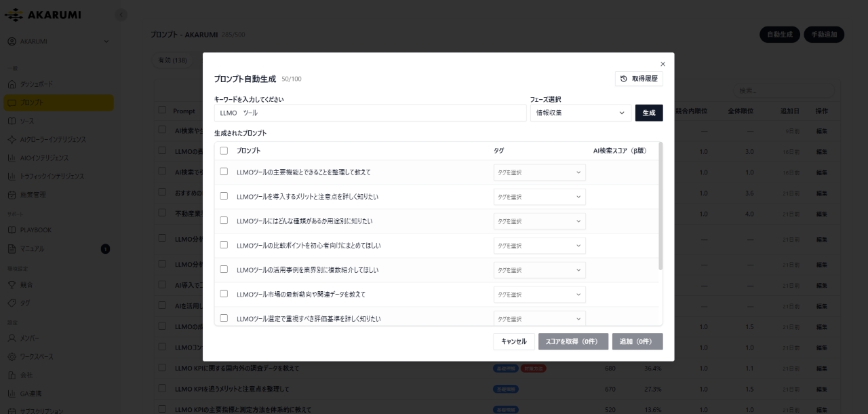This screenshot has height=414, width=868.
Task: Open タグを選択 for the メリットと注意点 row
Action: click(539, 197)
